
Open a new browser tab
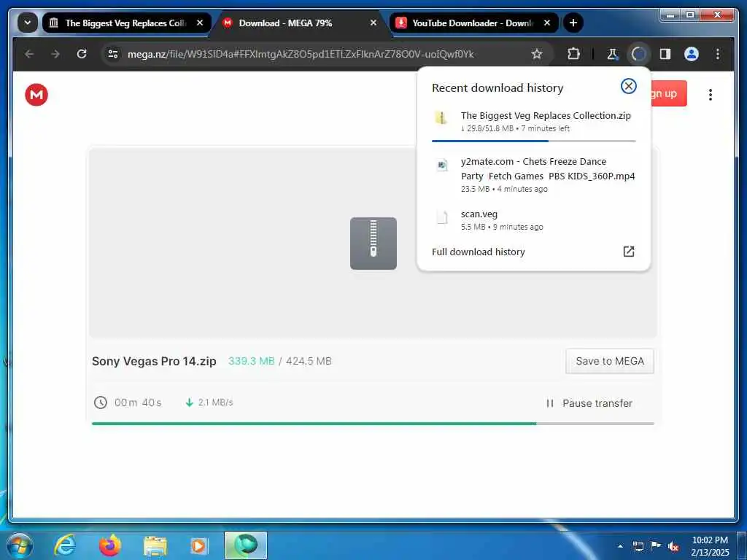573,23
